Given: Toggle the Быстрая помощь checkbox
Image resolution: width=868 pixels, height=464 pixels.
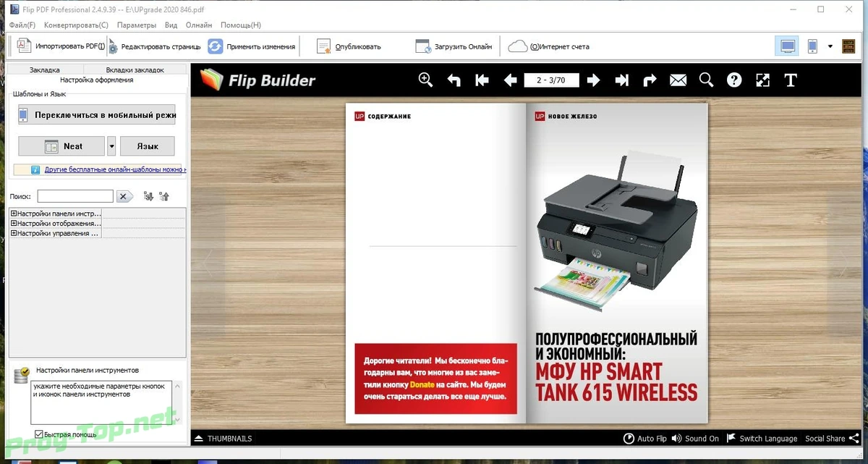Looking at the screenshot, I should 39,434.
